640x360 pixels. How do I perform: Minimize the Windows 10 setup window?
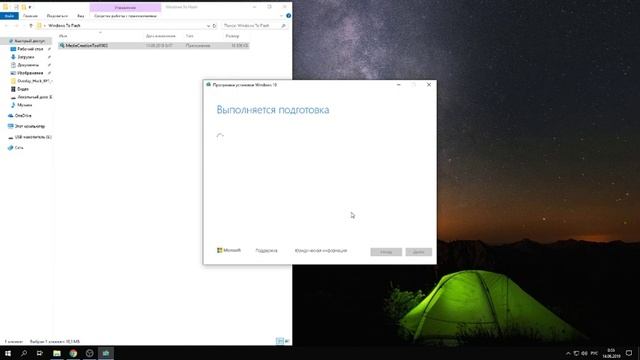[x=399, y=85]
